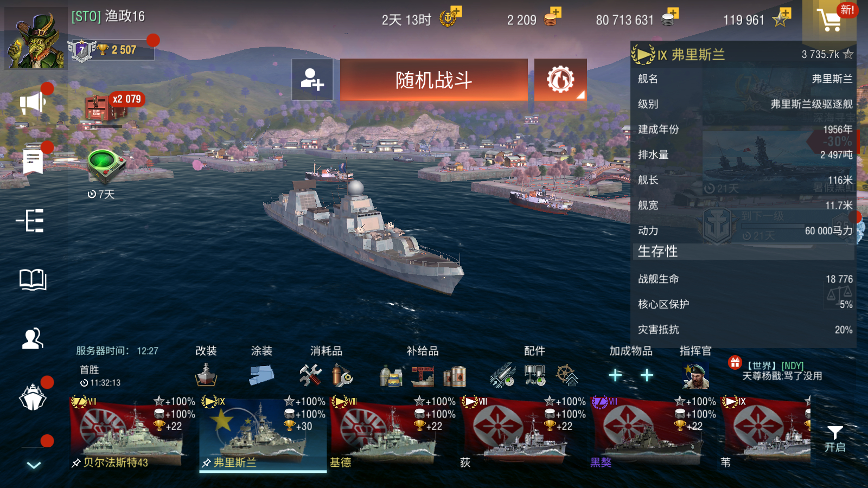Open the 涂装 camouflage slot
This screenshot has width=868, height=488.
262,375
